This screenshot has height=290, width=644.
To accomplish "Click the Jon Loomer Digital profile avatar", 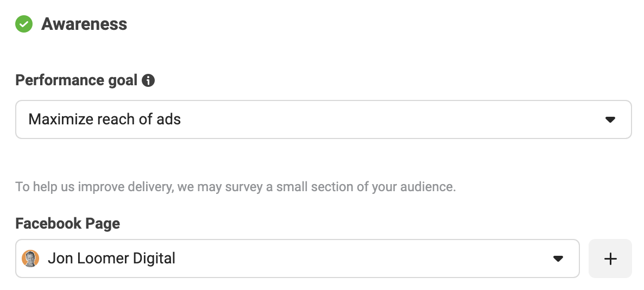I will coord(30,259).
